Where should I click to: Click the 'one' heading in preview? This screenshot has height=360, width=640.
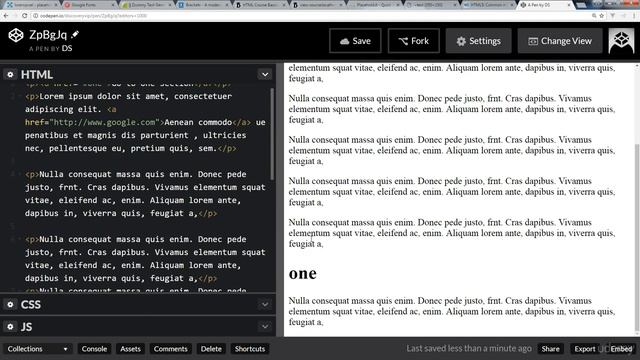pos(302,273)
